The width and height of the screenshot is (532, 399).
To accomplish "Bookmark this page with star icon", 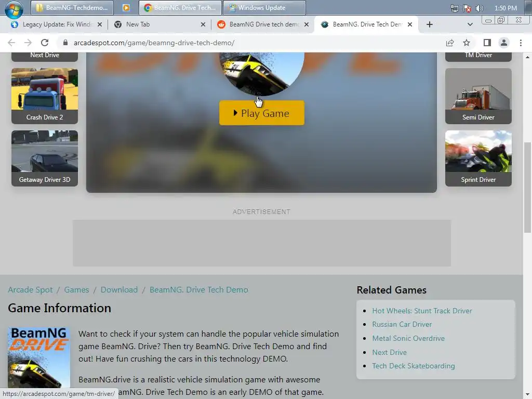I will [x=467, y=43].
